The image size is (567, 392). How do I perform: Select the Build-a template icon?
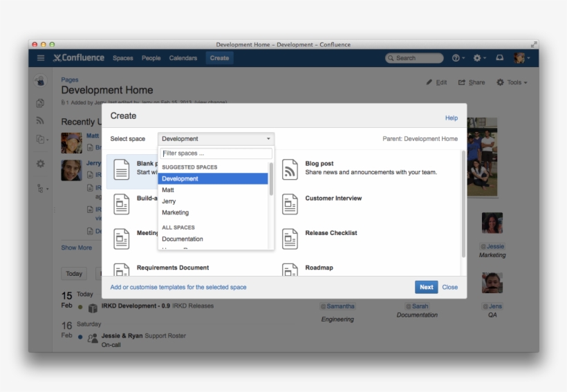coord(122,204)
